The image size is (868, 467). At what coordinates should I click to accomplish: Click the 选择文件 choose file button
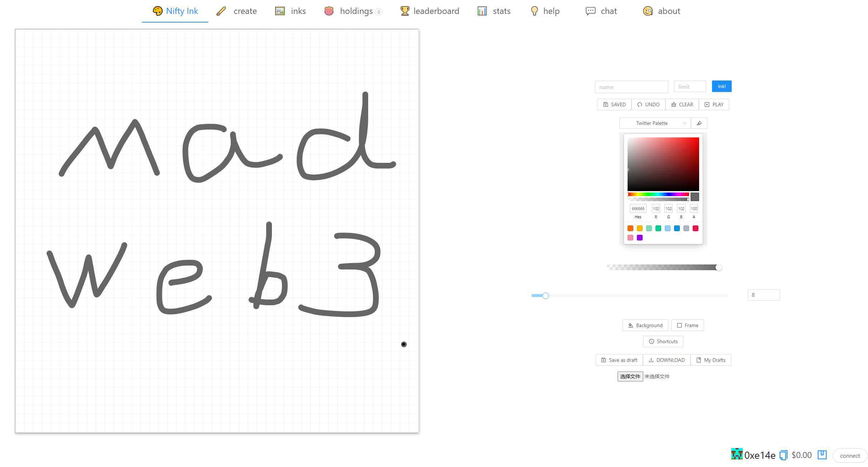[630, 376]
